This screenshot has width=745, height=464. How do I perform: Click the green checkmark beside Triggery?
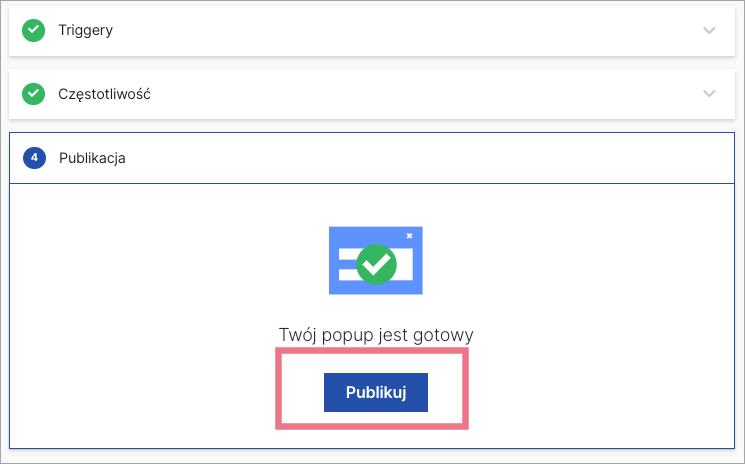point(34,30)
